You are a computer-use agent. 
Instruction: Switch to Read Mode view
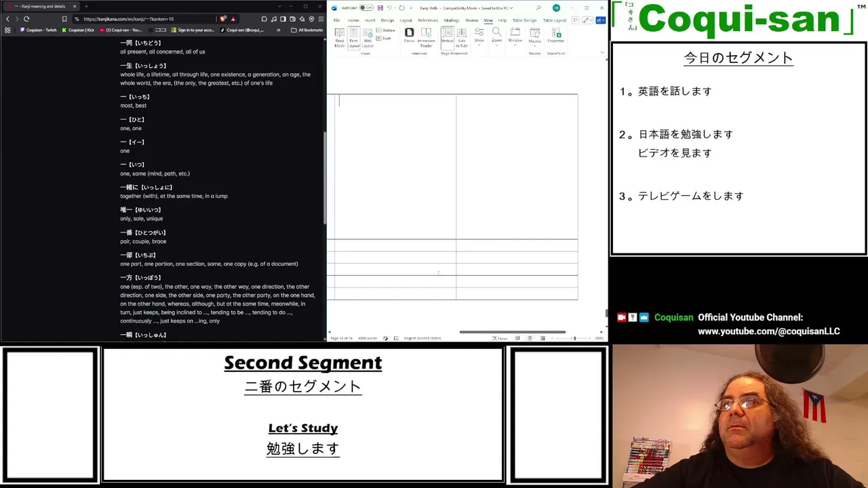tap(339, 38)
